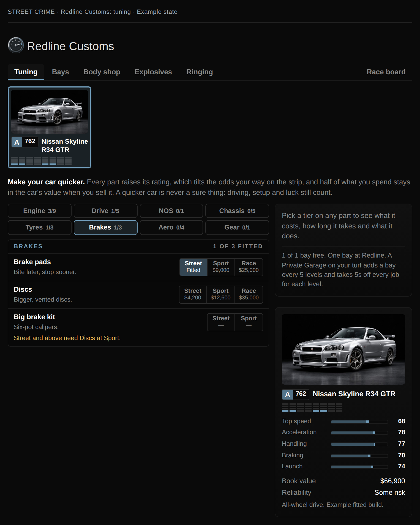Show the Gear parts category
420x525 pixels.
237,227
